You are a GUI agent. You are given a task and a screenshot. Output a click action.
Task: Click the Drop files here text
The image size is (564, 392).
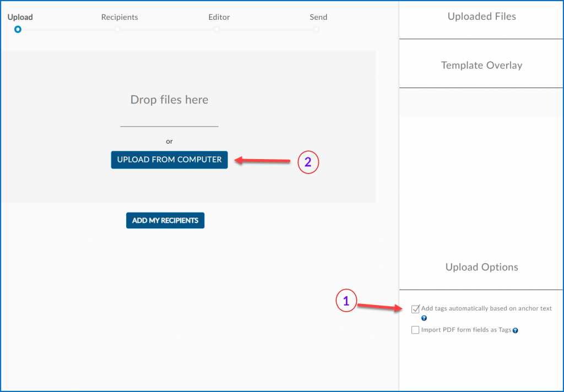tap(169, 100)
